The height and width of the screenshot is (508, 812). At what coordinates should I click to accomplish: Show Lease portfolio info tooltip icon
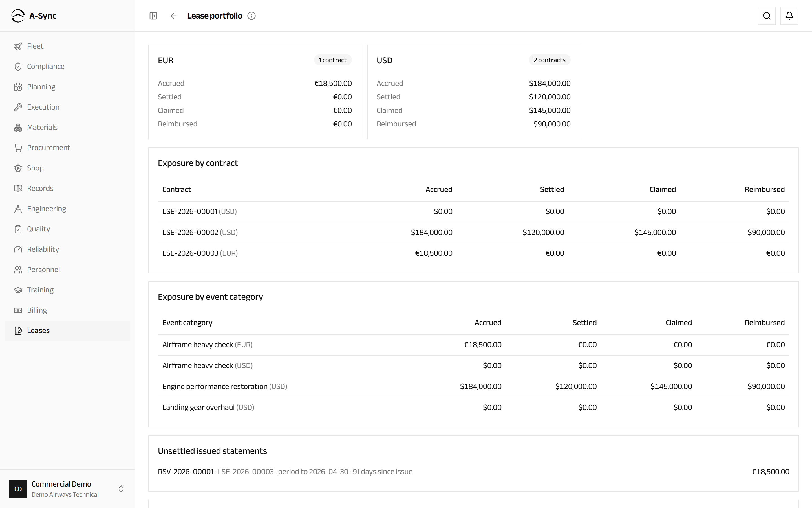251,16
